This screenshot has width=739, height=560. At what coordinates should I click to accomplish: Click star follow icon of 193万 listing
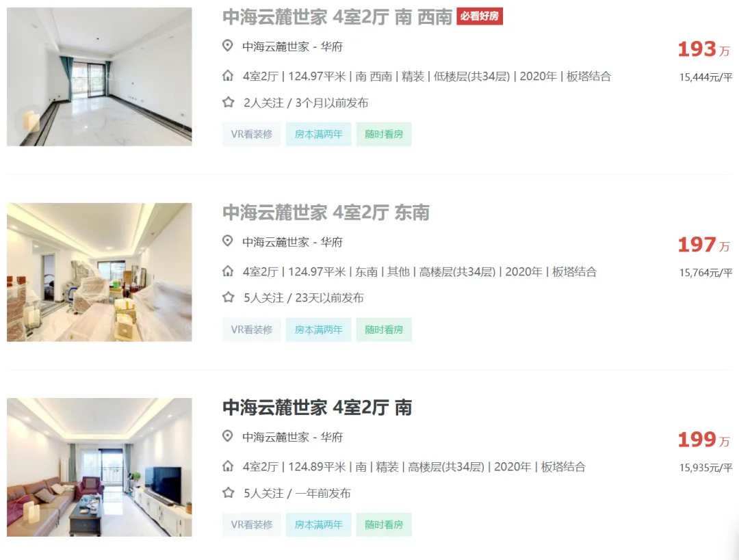tap(228, 102)
